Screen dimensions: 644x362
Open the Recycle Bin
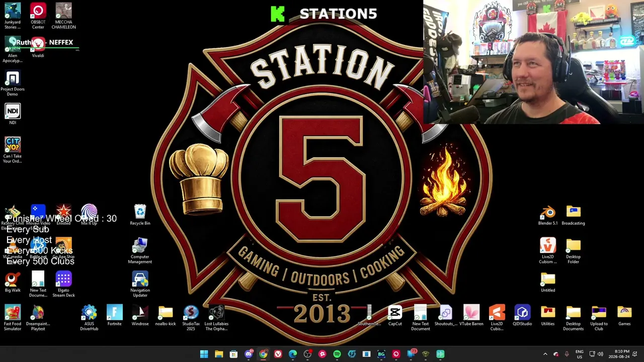point(140,215)
